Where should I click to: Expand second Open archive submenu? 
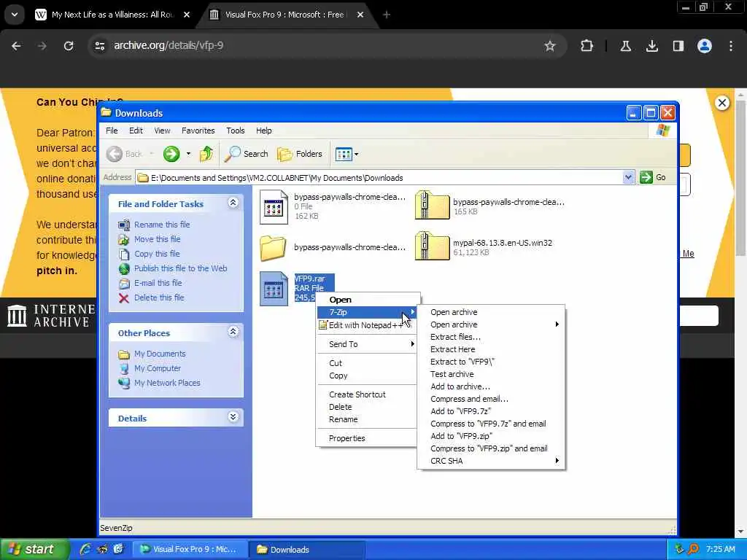pyautogui.click(x=491, y=324)
